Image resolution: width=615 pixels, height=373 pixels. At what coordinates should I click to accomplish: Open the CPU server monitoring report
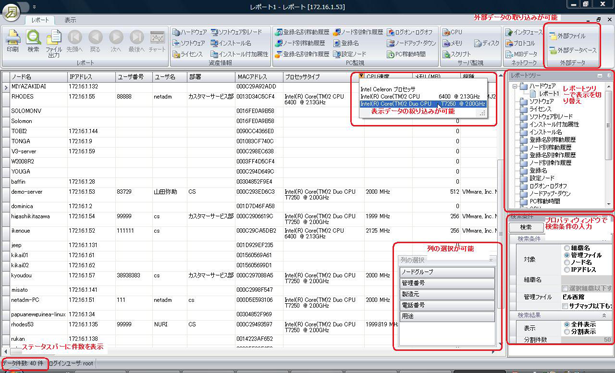[453, 32]
